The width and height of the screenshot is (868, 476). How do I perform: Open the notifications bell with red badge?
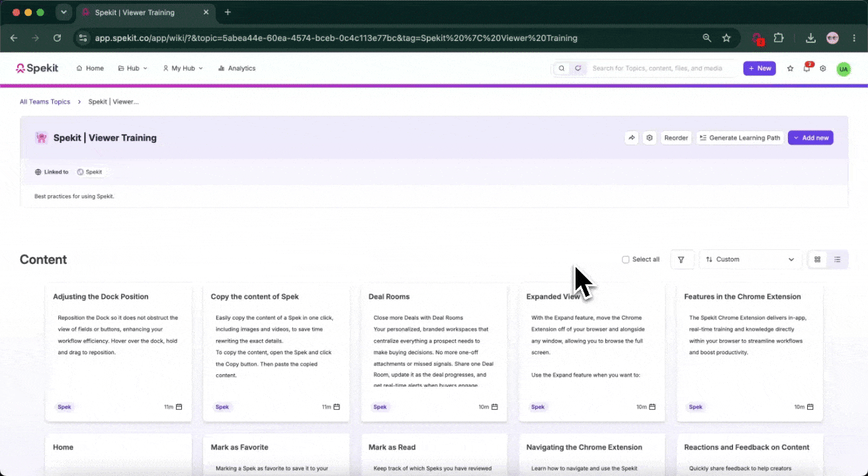click(806, 68)
